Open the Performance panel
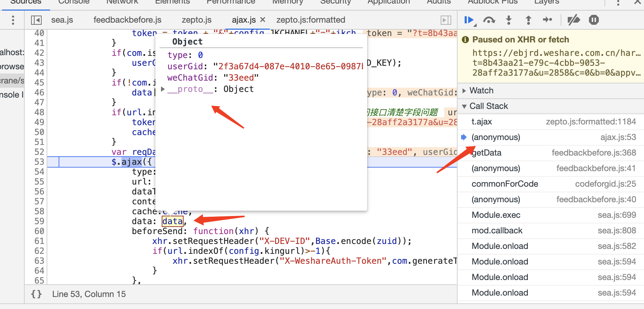Screen dimensions: 644x309 (x=231, y=2)
